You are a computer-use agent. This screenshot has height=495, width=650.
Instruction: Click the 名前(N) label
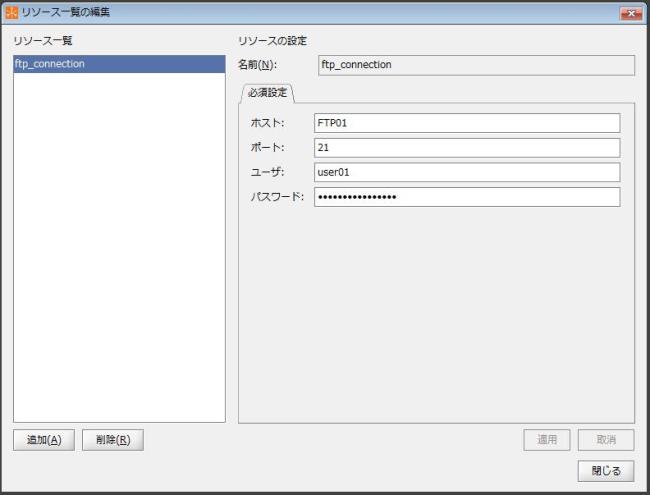pos(258,66)
